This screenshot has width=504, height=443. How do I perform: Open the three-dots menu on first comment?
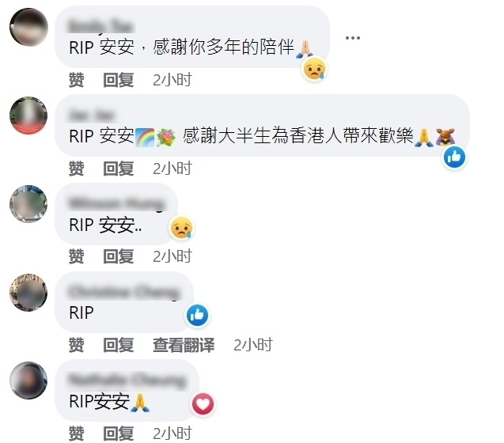[x=353, y=38]
